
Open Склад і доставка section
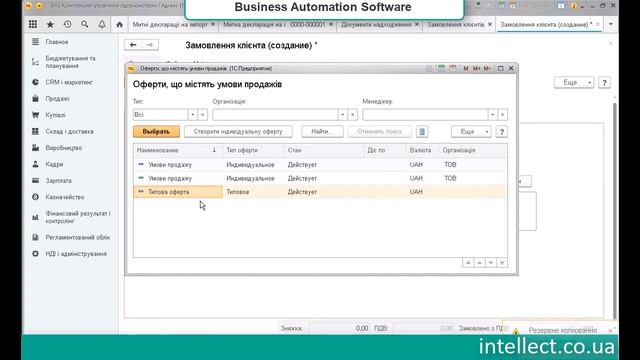[x=69, y=131]
